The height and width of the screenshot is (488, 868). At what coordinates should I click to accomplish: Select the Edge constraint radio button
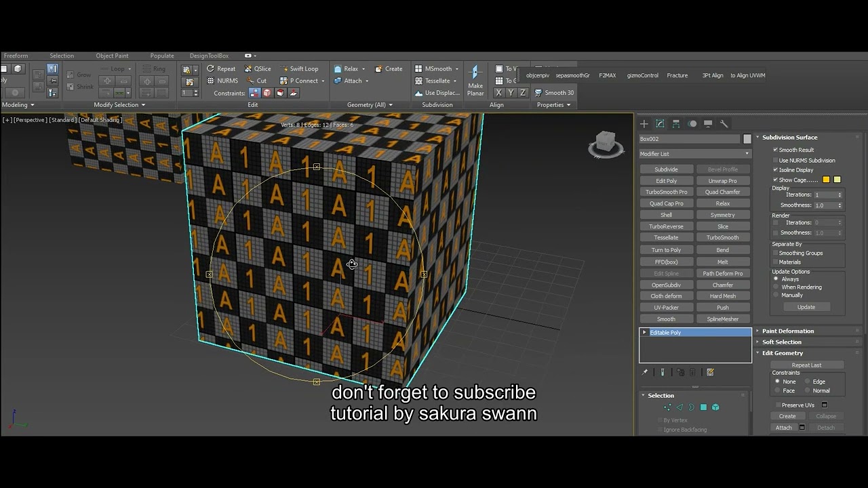click(x=807, y=382)
